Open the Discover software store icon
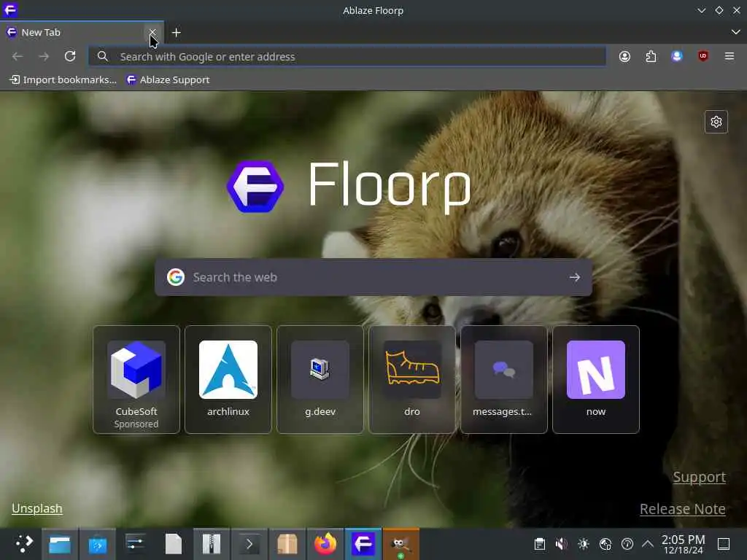Viewport: 747px width, 560px height. pos(98,544)
